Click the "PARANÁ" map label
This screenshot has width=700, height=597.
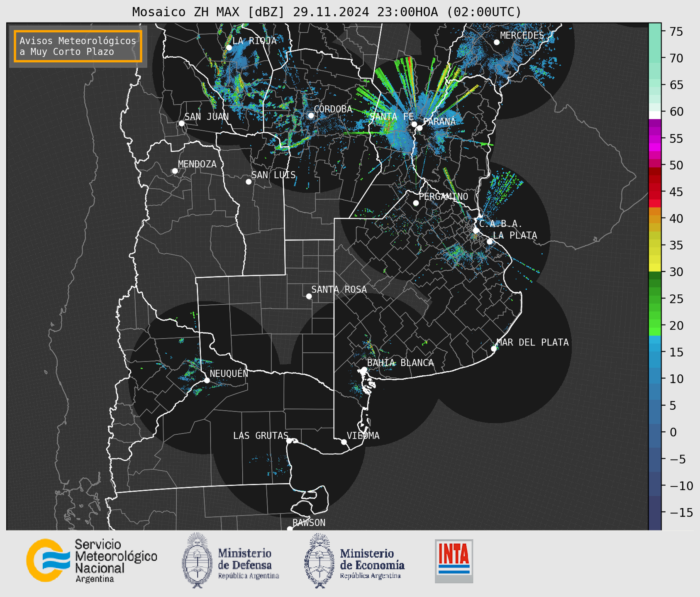(439, 121)
